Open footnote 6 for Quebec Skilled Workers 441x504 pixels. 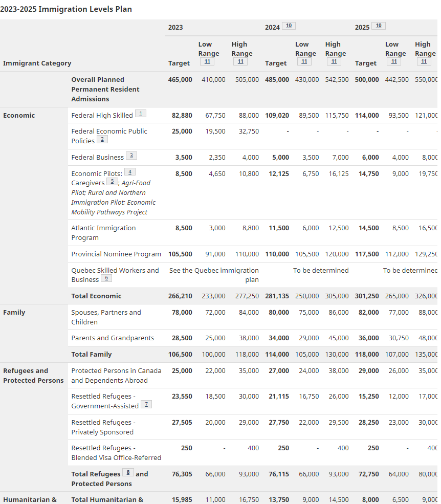[106, 279]
